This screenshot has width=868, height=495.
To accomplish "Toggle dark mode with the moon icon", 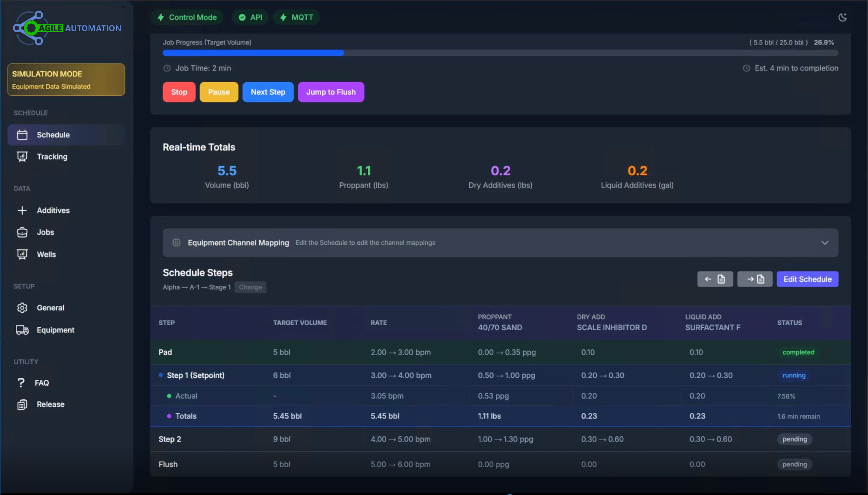I will pos(842,17).
